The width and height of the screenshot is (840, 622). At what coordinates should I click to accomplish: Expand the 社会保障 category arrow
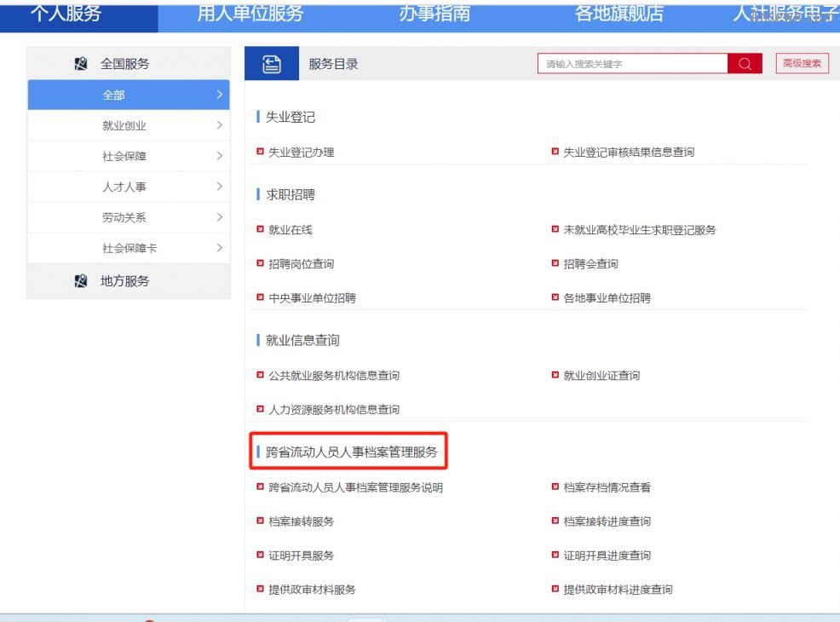tap(219, 157)
